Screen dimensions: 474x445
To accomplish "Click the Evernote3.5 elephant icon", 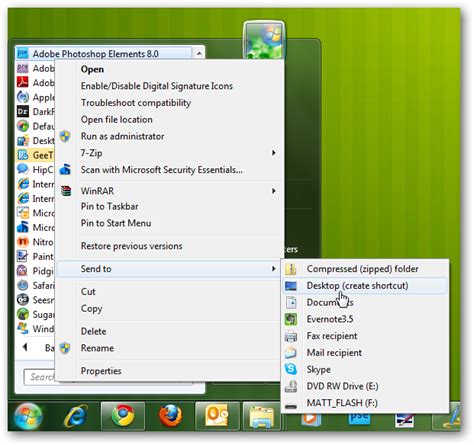I will point(291,319).
